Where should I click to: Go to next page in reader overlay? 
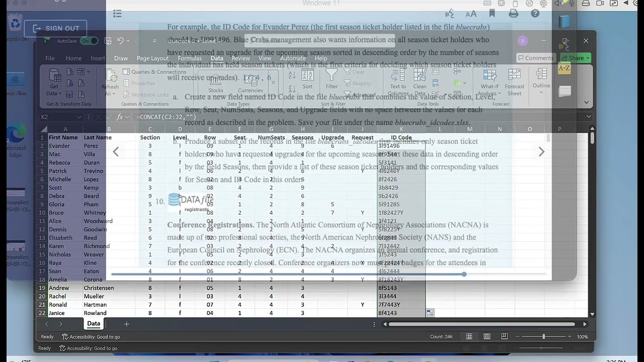click(x=541, y=152)
